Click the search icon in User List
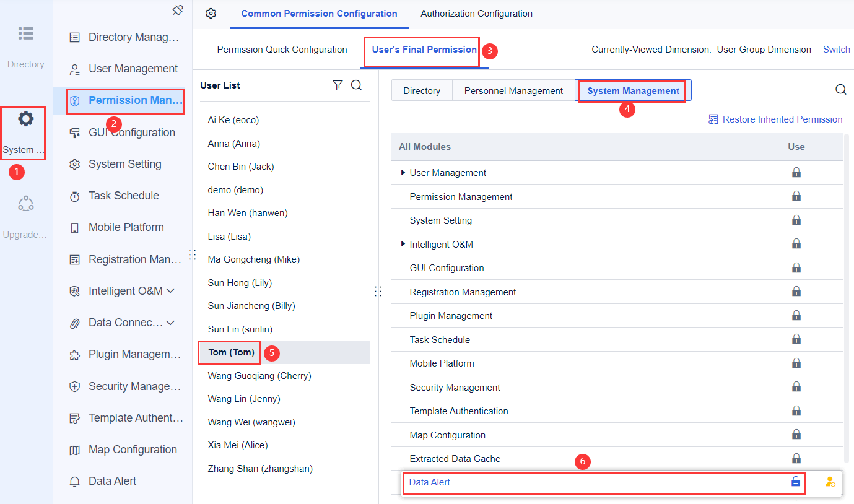The width and height of the screenshot is (854, 504). click(x=357, y=85)
